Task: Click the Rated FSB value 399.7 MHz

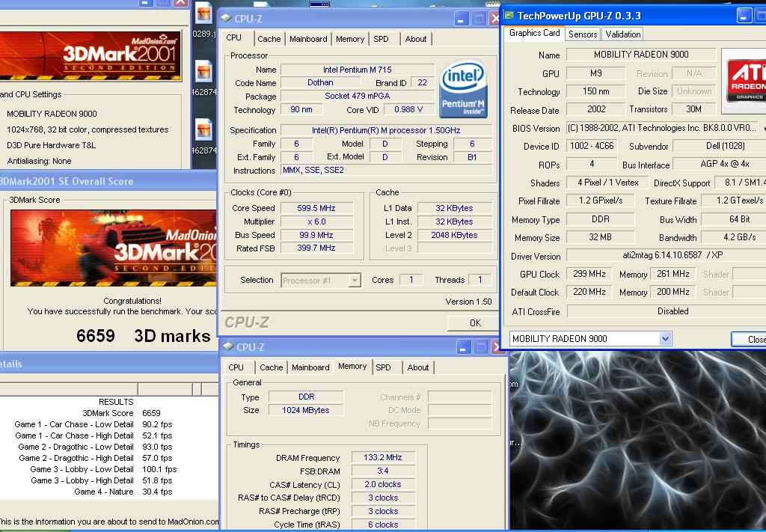Action: 316,248
